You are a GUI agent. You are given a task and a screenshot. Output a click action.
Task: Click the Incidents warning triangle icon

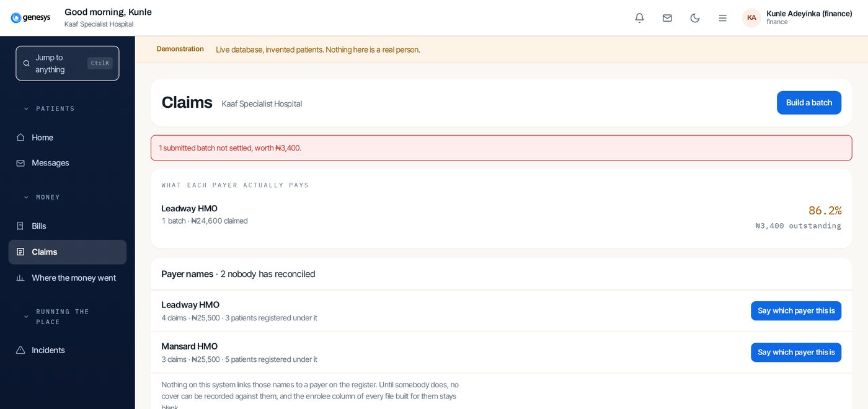(20, 350)
